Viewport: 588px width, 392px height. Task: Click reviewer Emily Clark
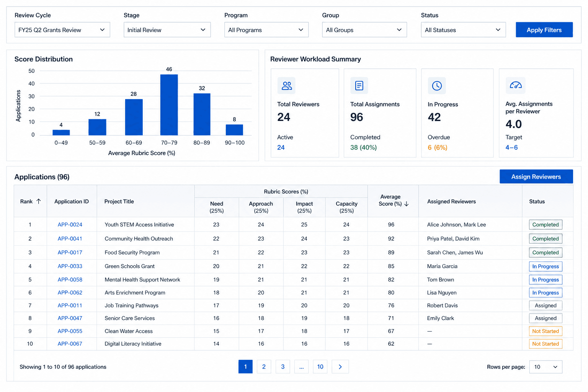click(x=440, y=318)
